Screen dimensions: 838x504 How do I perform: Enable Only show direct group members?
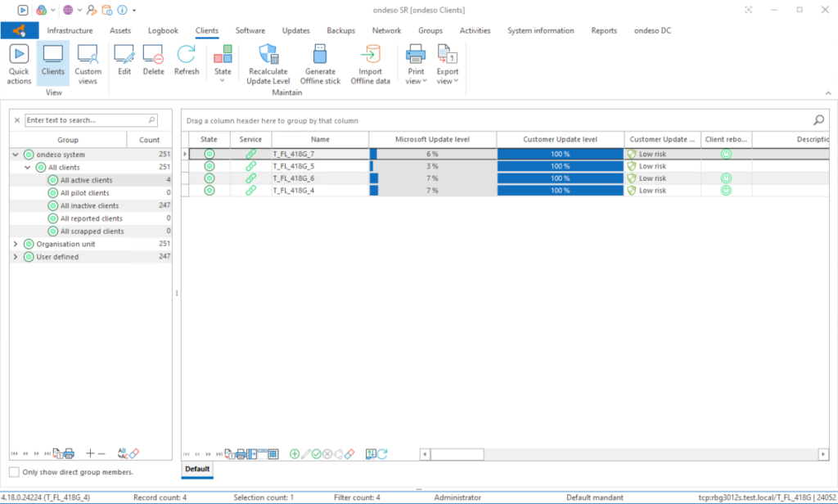[x=15, y=472]
